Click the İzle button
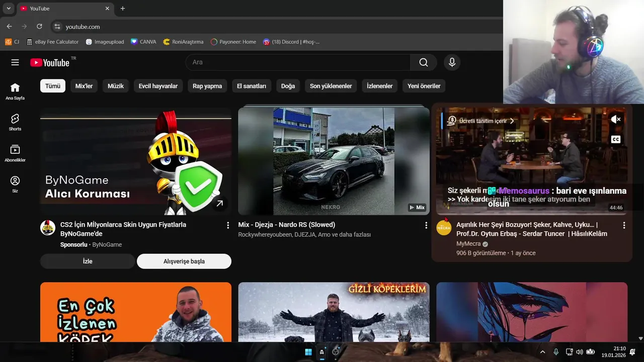The height and width of the screenshot is (362, 644). tap(88, 261)
